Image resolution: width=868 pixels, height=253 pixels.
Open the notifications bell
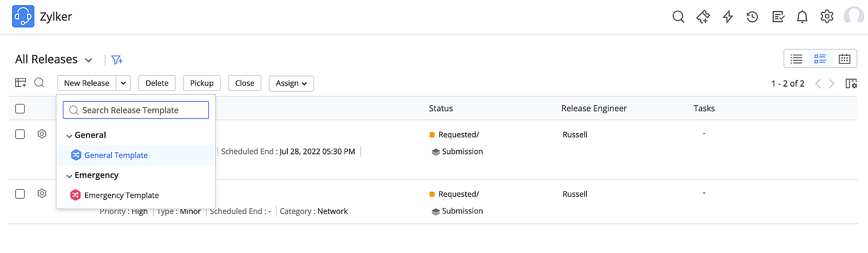click(802, 17)
